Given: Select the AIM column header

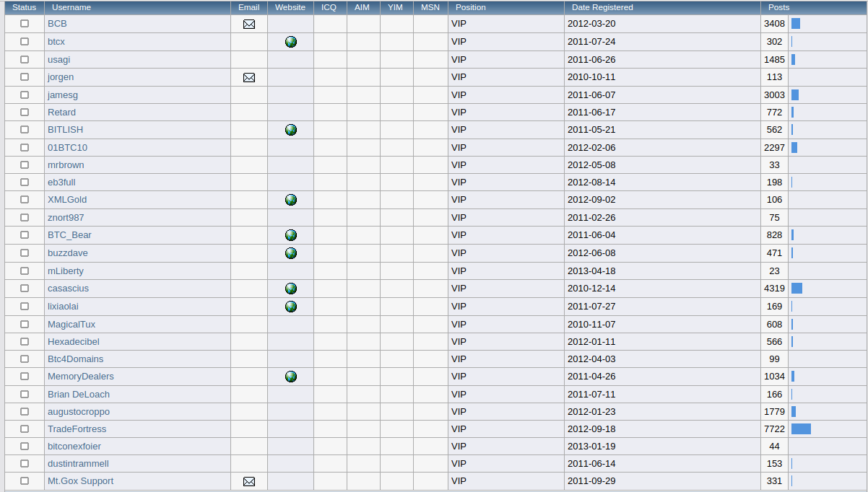Looking at the screenshot, I should tap(363, 7).
